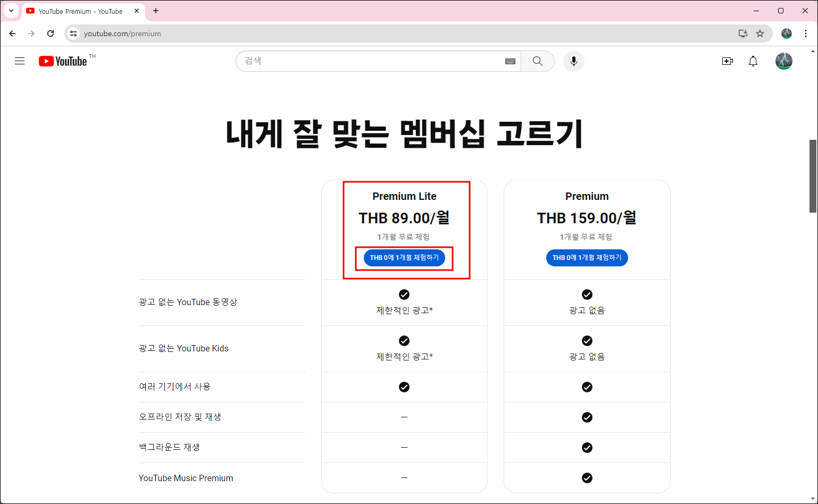The image size is (818, 504).
Task: Open the YouTube guide hamburger menu
Action: point(20,61)
